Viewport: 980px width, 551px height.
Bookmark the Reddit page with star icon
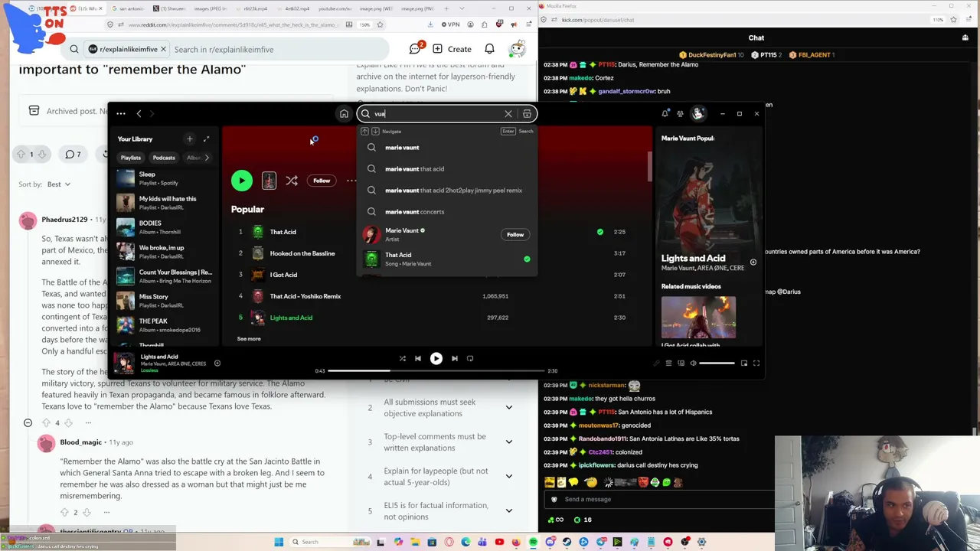[380, 24]
